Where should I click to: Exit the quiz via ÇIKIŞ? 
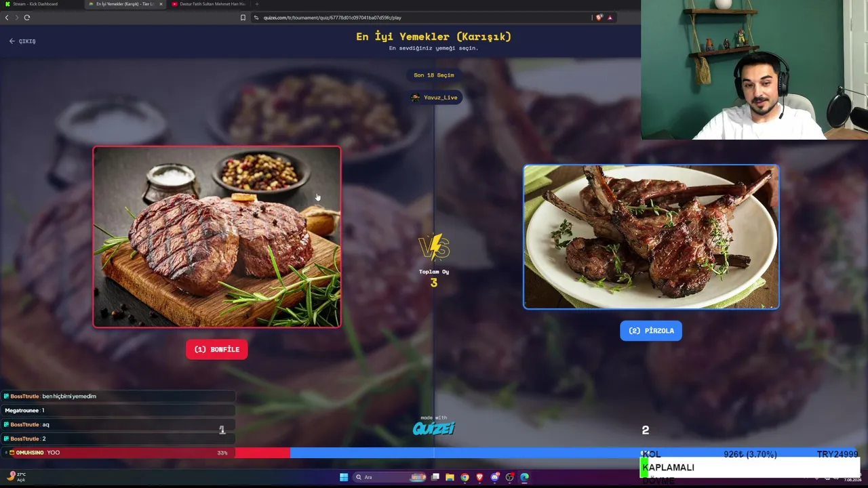coord(22,41)
